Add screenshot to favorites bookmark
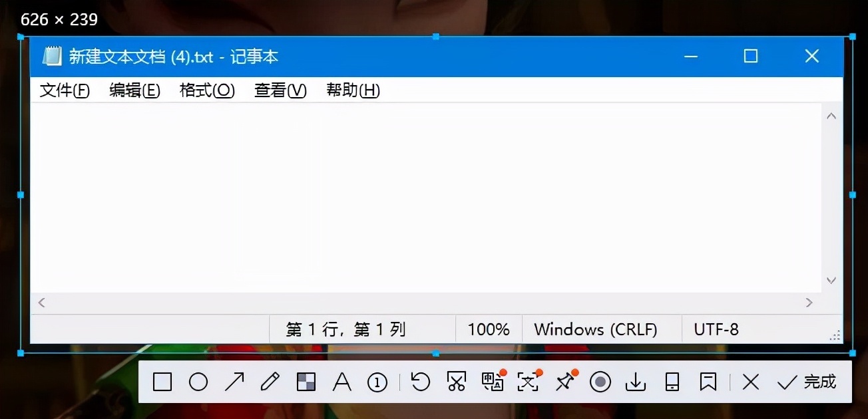868x419 pixels. [x=708, y=382]
